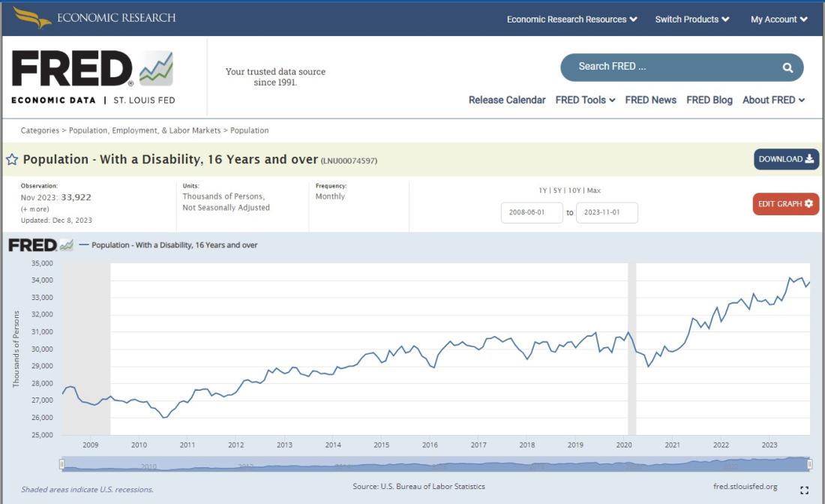Click the 2015 x-axis label
Screen dimensions: 825x504
click(382, 445)
